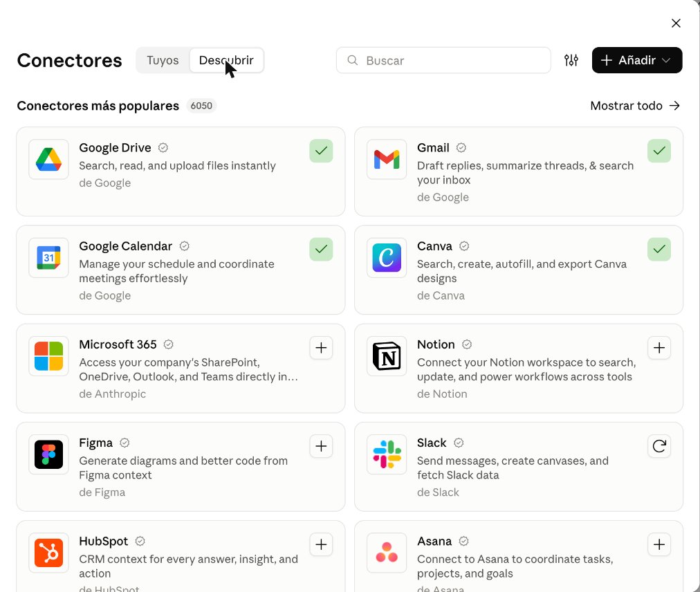
Task: Select the Figma logo icon
Action: coord(48,454)
